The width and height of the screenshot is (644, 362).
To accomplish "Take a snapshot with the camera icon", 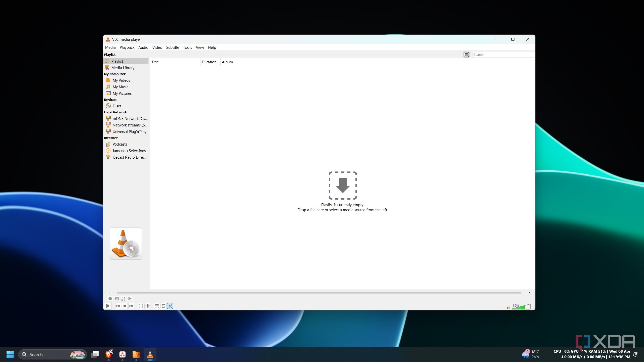I will pos(117,299).
